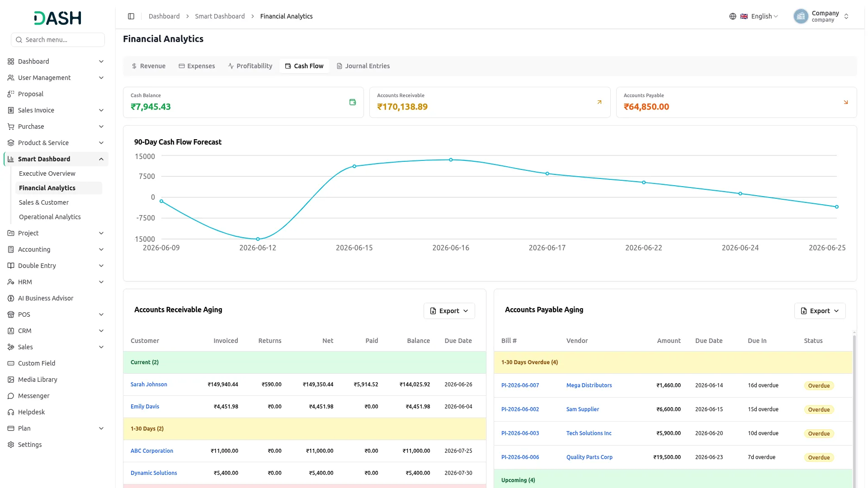The width and height of the screenshot is (868, 488).
Task: Go to Dashboard breadcrumb link
Action: click(164, 16)
